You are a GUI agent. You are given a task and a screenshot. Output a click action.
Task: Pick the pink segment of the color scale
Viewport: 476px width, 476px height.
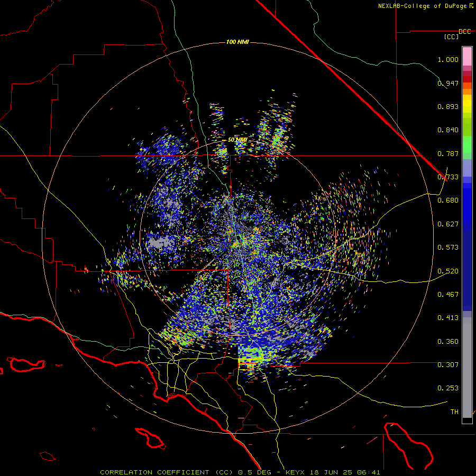tap(467, 57)
